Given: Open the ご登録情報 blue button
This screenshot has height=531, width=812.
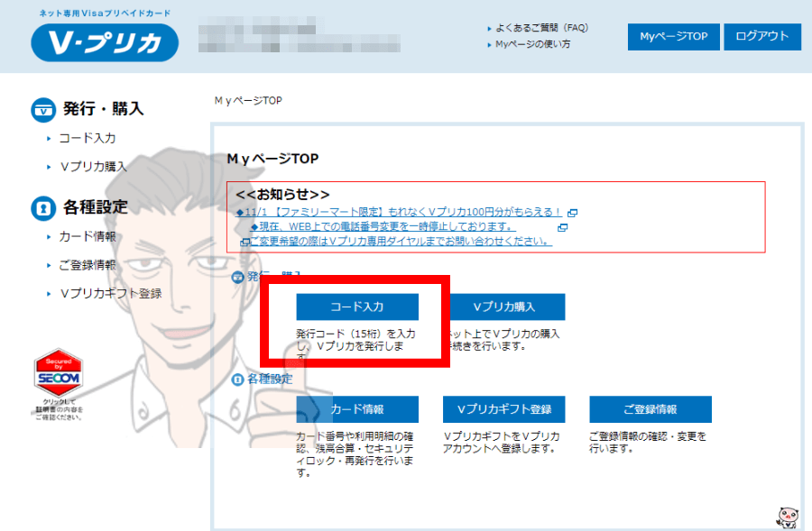Looking at the screenshot, I should point(651,409).
